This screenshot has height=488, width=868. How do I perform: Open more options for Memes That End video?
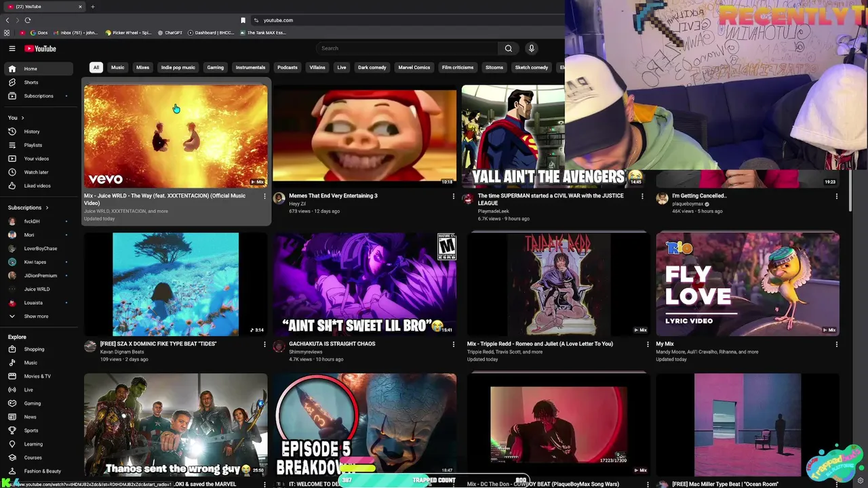tap(454, 197)
